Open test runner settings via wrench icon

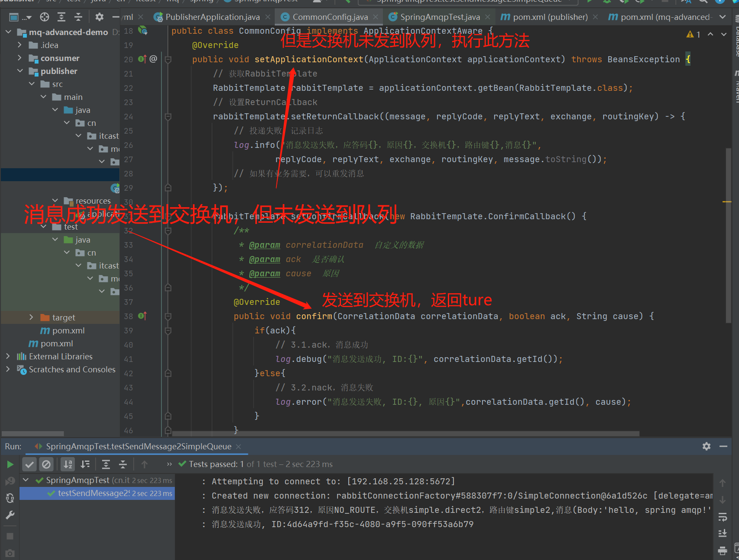tap(10, 515)
